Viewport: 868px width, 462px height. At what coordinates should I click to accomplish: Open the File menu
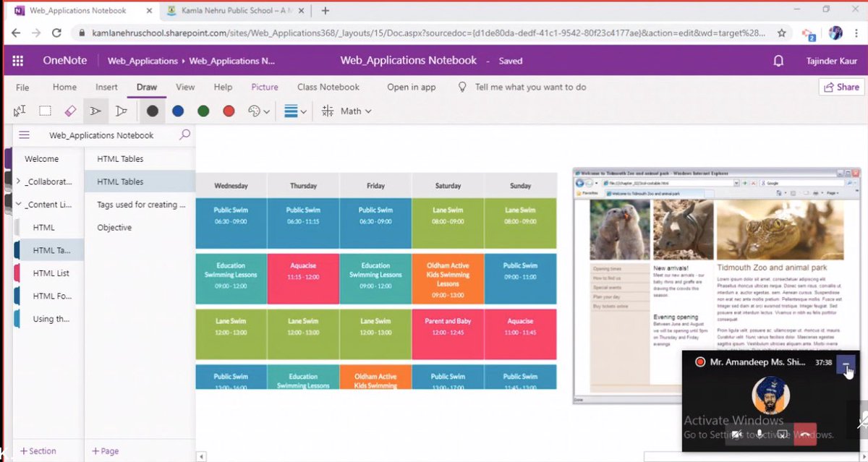[x=22, y=87]
